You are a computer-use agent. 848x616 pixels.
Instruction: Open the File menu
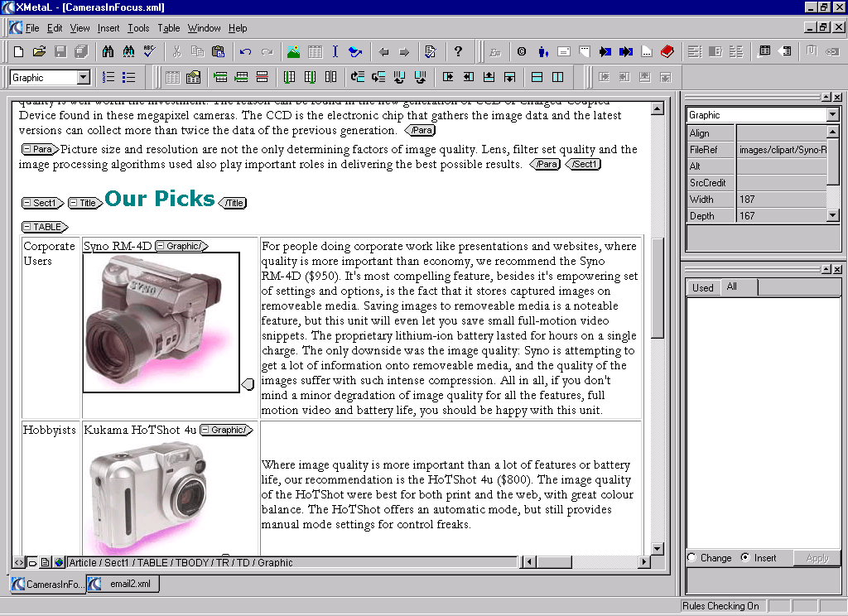coord(32,28)
